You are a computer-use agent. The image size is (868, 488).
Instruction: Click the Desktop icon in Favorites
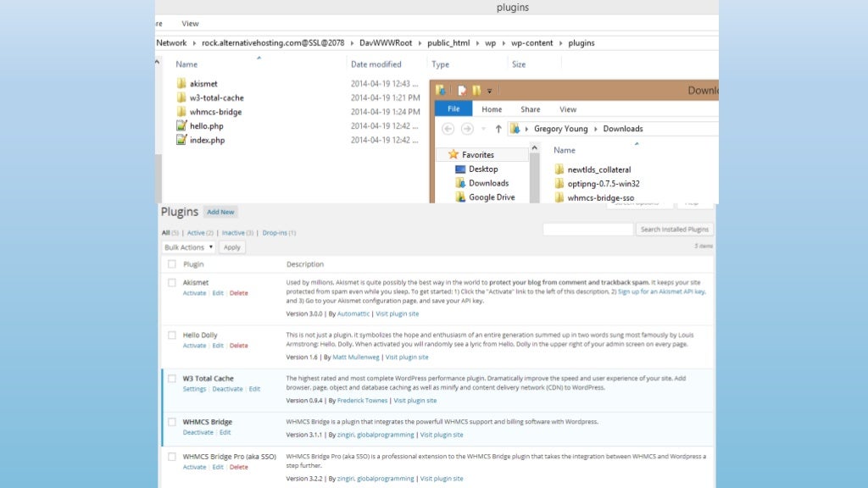pyautogui.click(x=460, y=169)
